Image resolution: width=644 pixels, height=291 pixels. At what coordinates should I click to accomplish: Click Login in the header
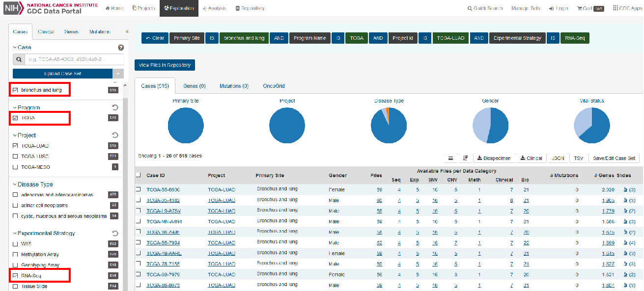[x=559, y=8]
